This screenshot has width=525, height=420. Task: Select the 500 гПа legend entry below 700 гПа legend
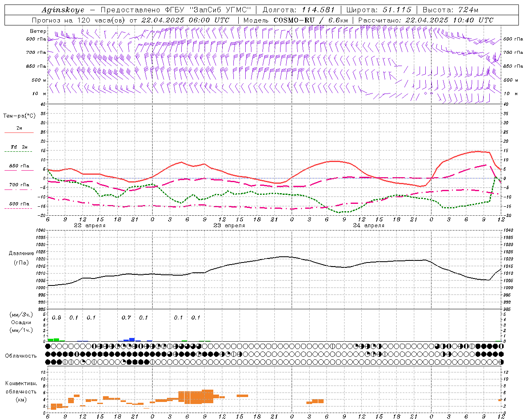19,204
